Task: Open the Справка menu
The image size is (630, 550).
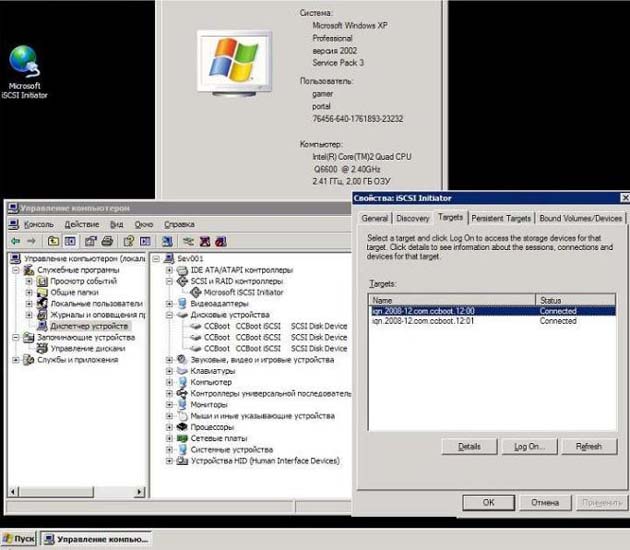Action: pyautogui.click(x=179, y=224)
